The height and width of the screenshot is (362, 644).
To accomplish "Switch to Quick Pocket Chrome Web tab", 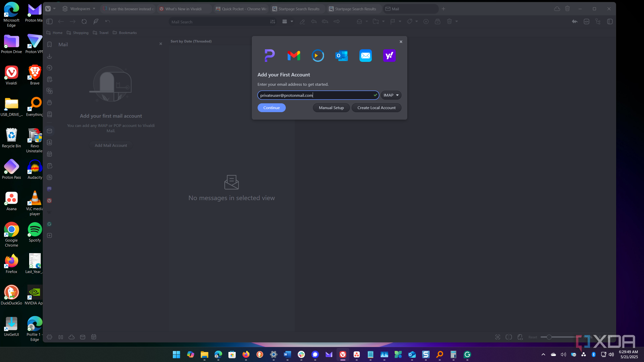I will point(241,9).
